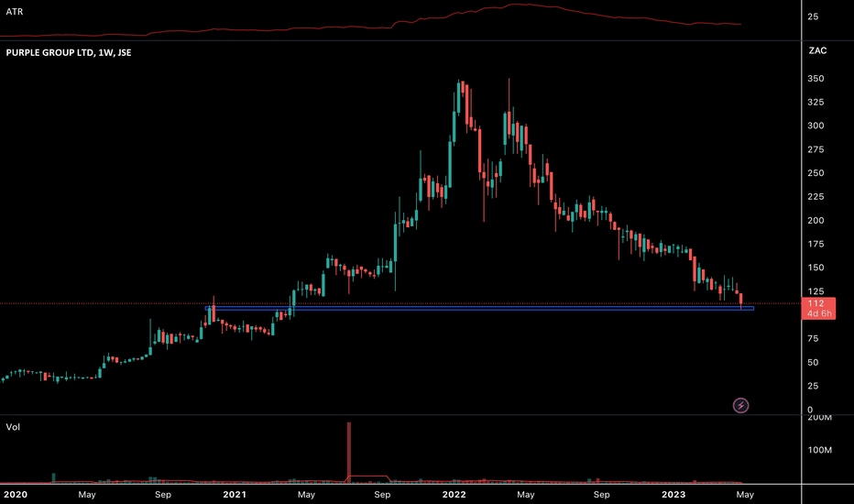Screen dimensions: 854x504
Task: Click the 2020 time axis label
Action: pos(16,495)
